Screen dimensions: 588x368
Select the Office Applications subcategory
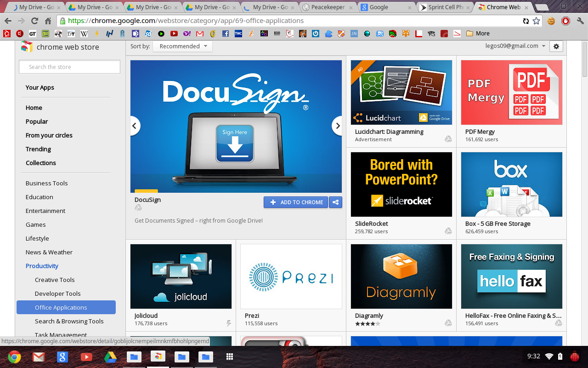pyautogui.click(x=66, y=307)
